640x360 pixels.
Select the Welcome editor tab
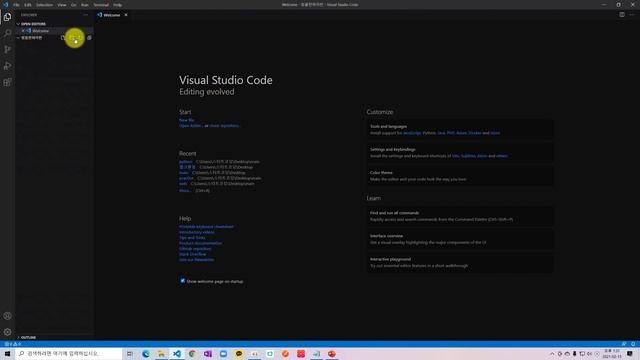pos(113,15)
